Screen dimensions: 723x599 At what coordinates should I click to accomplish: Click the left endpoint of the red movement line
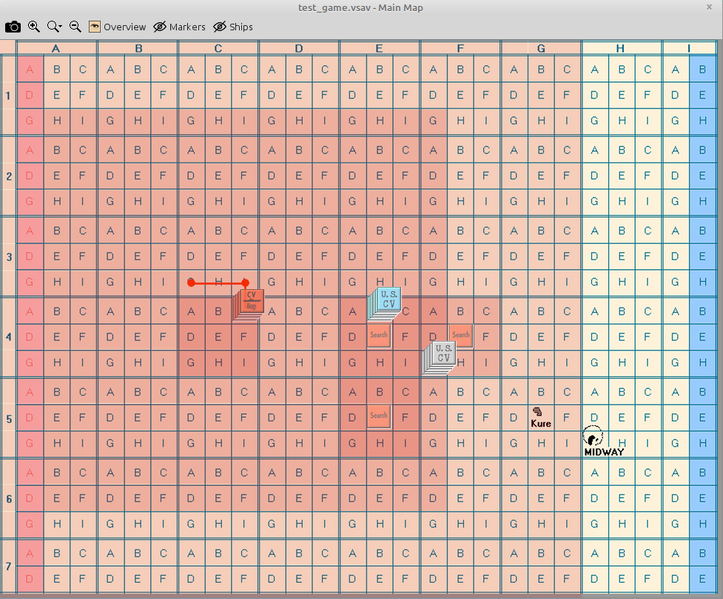point(191,283)
